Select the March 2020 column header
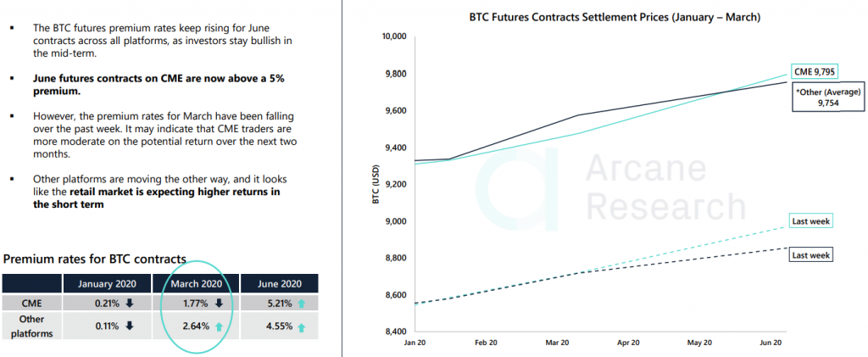Screen dimensions: 868x357 pos(194,282)
